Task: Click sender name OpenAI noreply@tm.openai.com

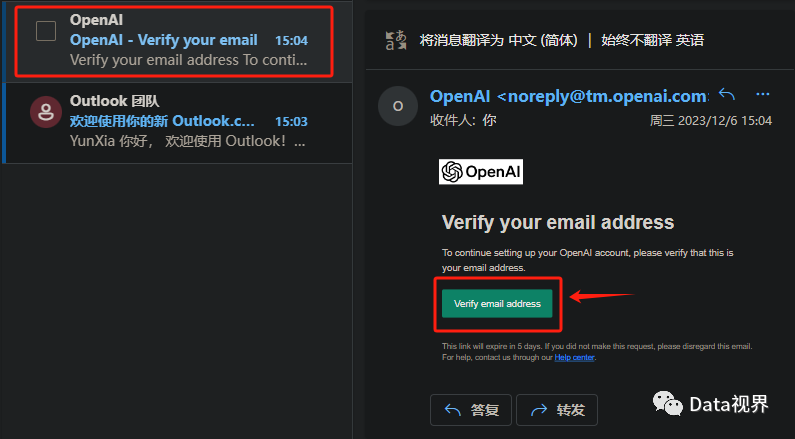Action: click(569, 96)
